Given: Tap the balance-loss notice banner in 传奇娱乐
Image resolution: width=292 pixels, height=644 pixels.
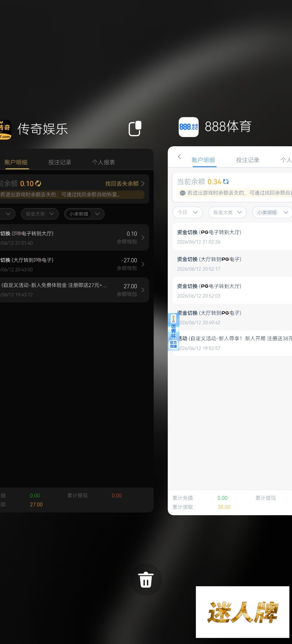Looking at the screenshot, I should click(72, 195).
